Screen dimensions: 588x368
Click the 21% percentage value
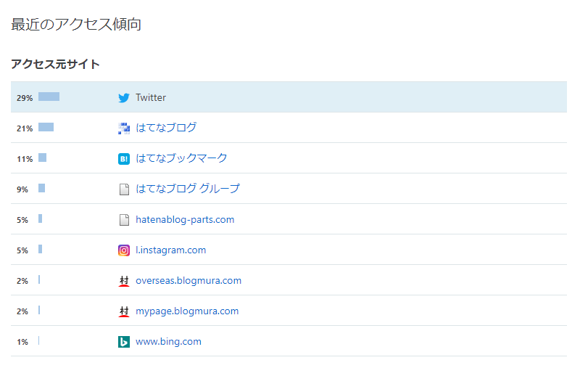25,128
